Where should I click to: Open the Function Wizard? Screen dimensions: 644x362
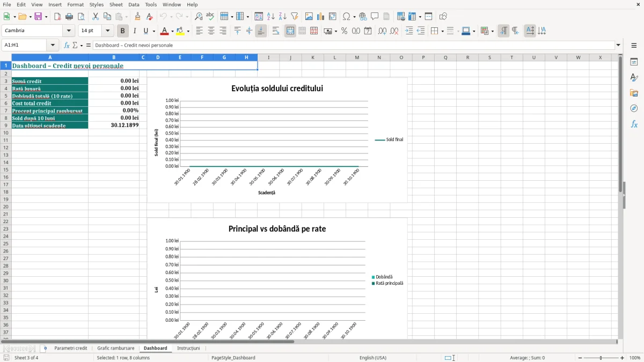67,46
